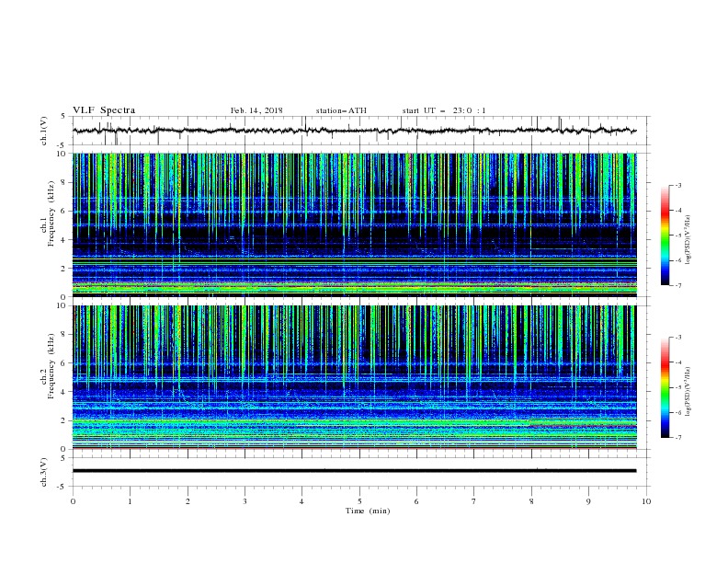
Task: Click the ch.3(V) flat waveform trace
Action: point(355,471)
